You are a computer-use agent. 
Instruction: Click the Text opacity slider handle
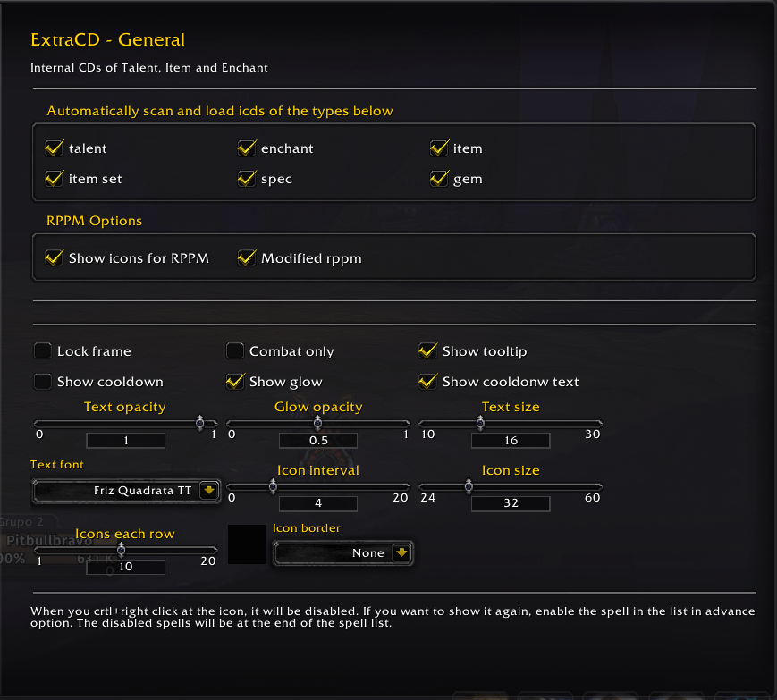199,423
